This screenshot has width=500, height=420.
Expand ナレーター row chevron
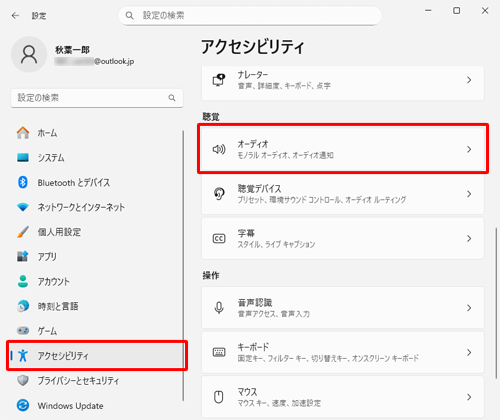469,80
